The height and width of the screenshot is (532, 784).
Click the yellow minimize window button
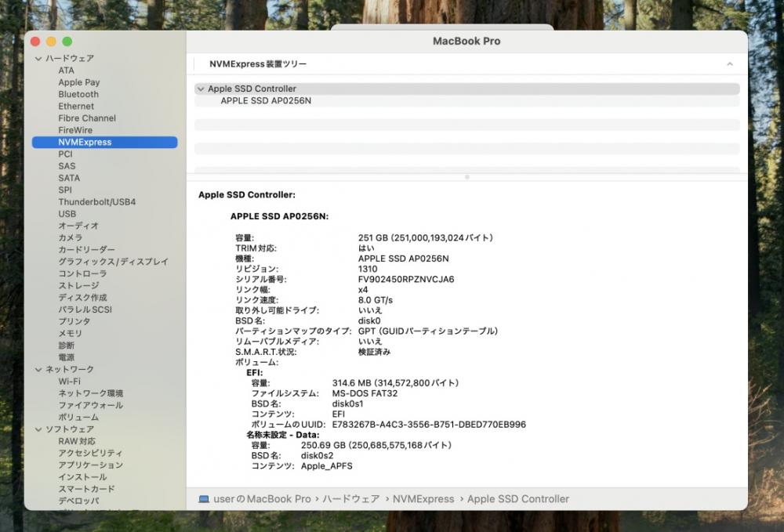click(51, 42)
